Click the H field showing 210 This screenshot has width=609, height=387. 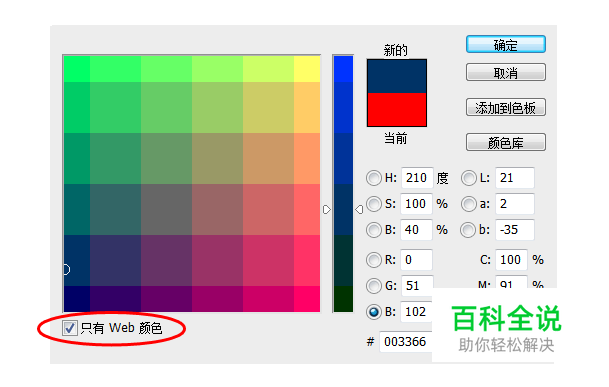(417, 178)
